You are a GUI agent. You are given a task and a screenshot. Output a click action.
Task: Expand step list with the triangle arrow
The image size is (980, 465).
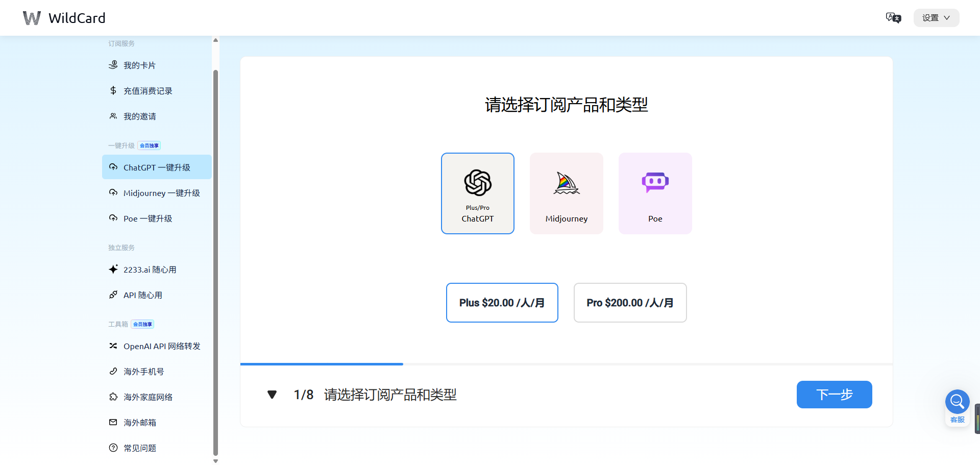coord(272,395)
